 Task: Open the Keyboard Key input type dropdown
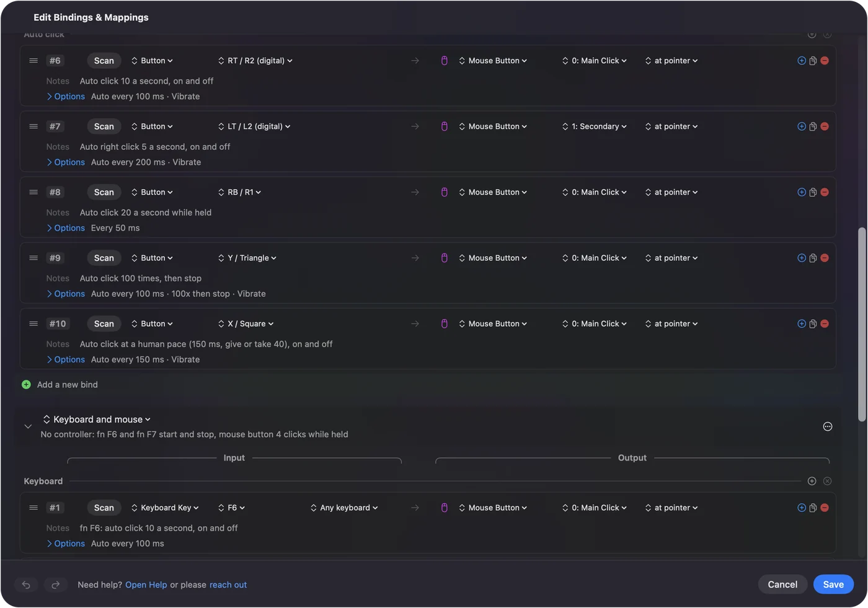pyautogui.click(x=164, y=508)
